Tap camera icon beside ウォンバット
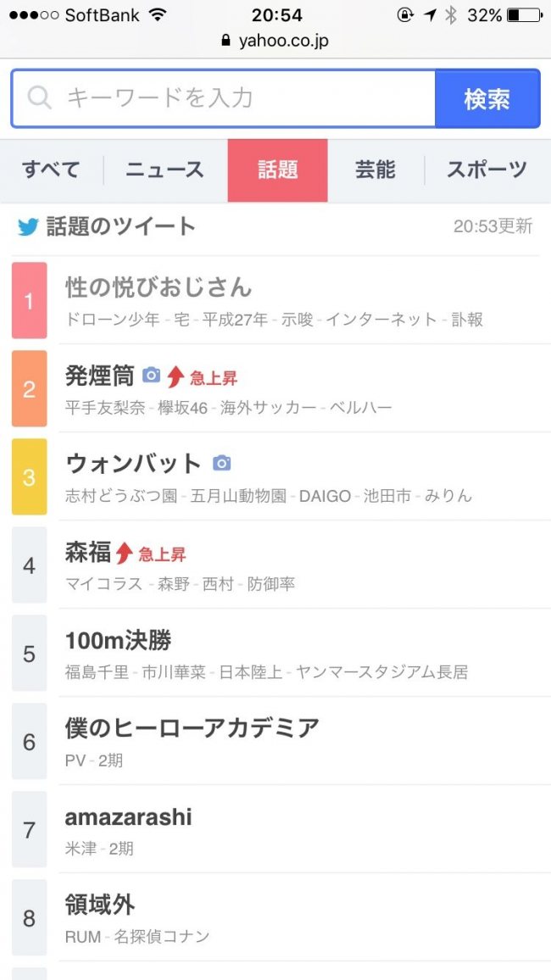This screenshot has width=551, height=980. pyautogui.click(x=221, y=463)
